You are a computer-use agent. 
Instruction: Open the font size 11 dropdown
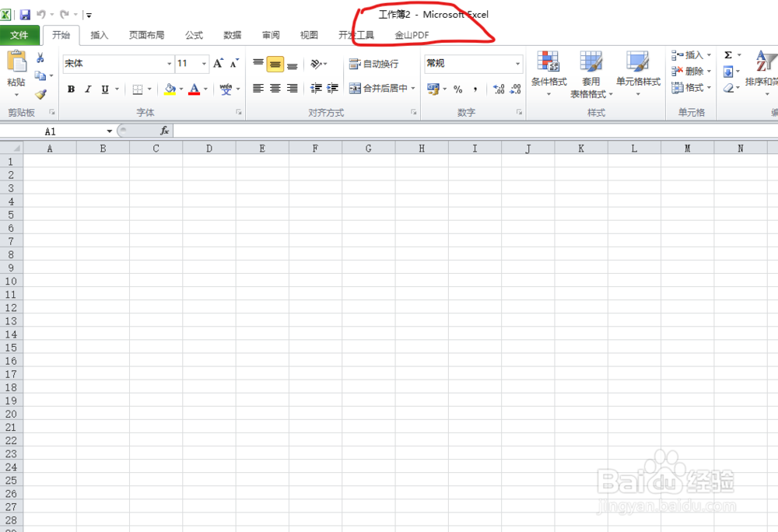204,64
